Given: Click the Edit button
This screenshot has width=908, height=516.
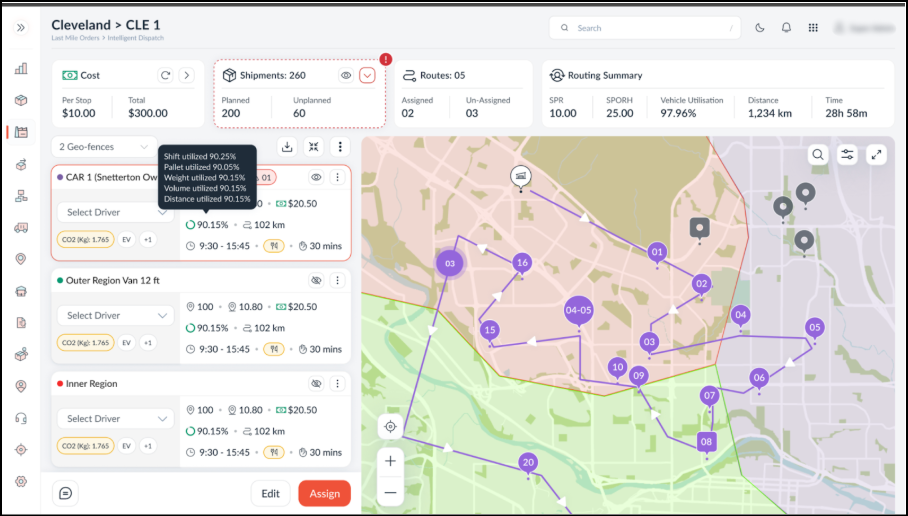Looking at the screenshot, I should [270, 493].
